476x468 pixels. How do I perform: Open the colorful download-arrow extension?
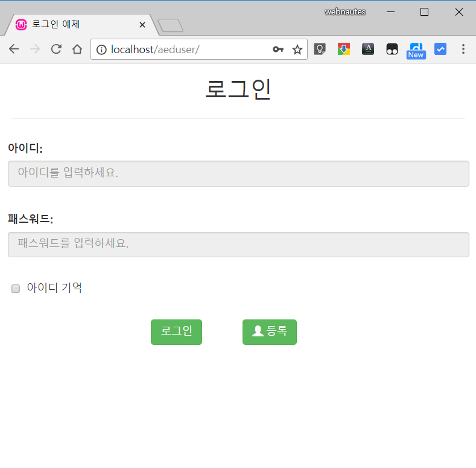point(344,49)
